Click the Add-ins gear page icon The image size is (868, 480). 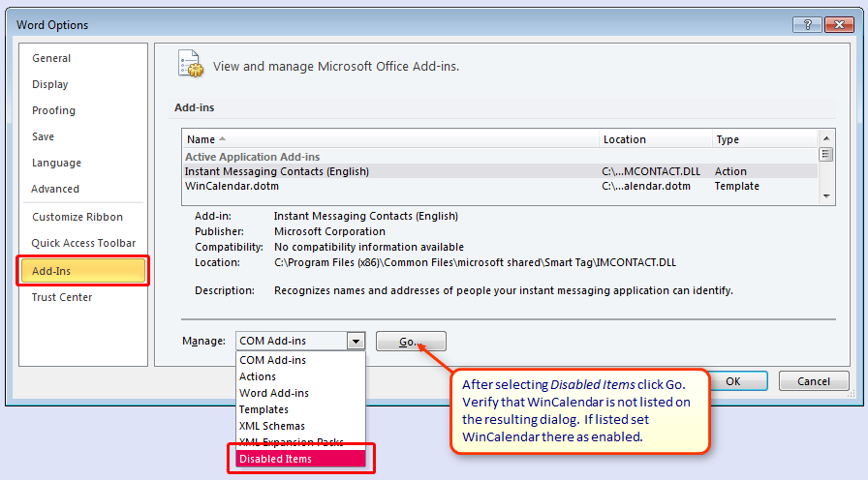click(x=191, y=65)
